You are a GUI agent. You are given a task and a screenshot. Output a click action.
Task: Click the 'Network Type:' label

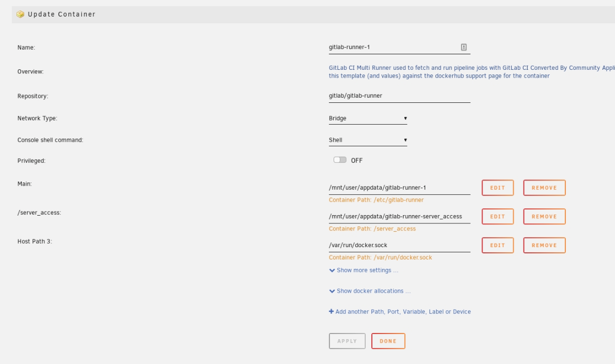pos(37,118)
